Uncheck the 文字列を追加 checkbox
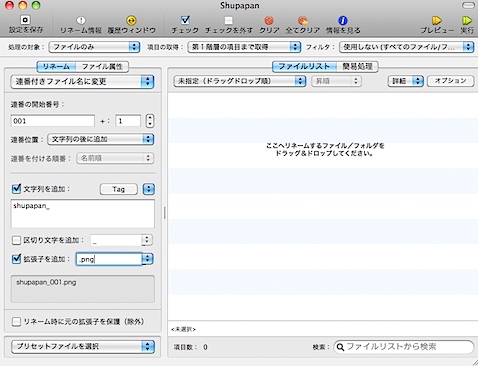478x366 pixels. click(x=16, y=189)
